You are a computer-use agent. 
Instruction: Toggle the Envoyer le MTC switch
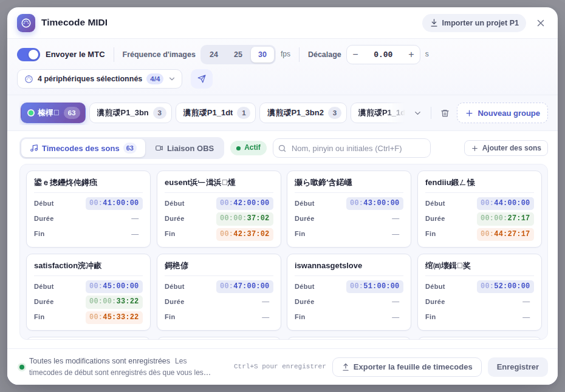(29, 55)
